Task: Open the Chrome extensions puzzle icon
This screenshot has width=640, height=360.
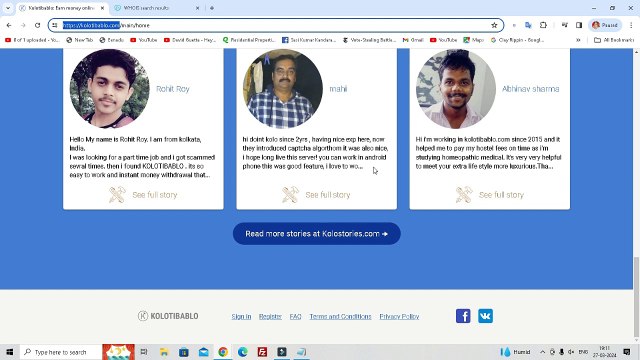Action: pos(543,25)
